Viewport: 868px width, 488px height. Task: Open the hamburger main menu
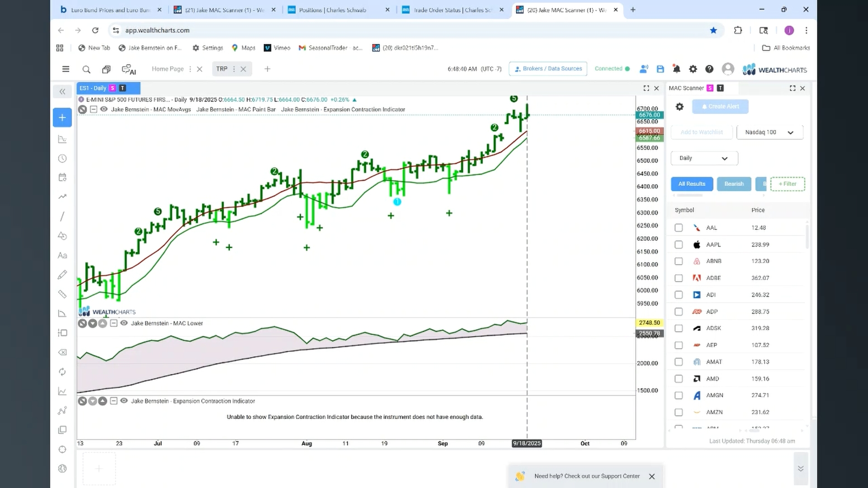coord(66,69)
